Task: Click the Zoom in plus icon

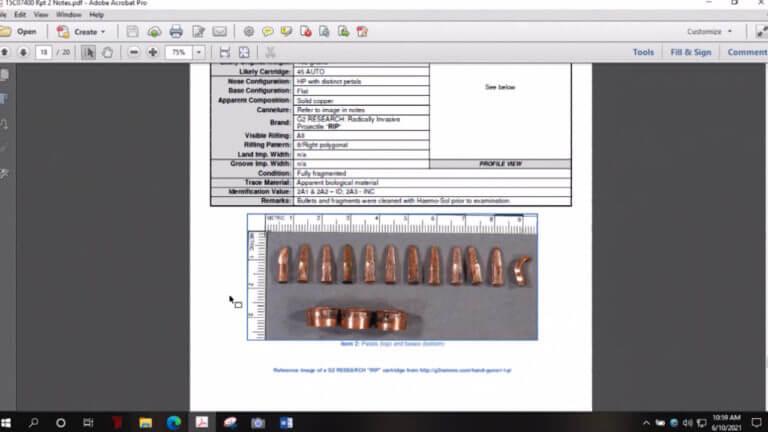Action: pyautogui.click(x=153, y=52)
